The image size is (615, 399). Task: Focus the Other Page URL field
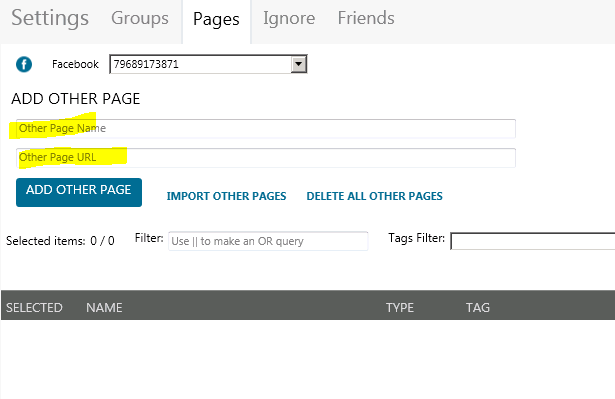click(266, 158)
